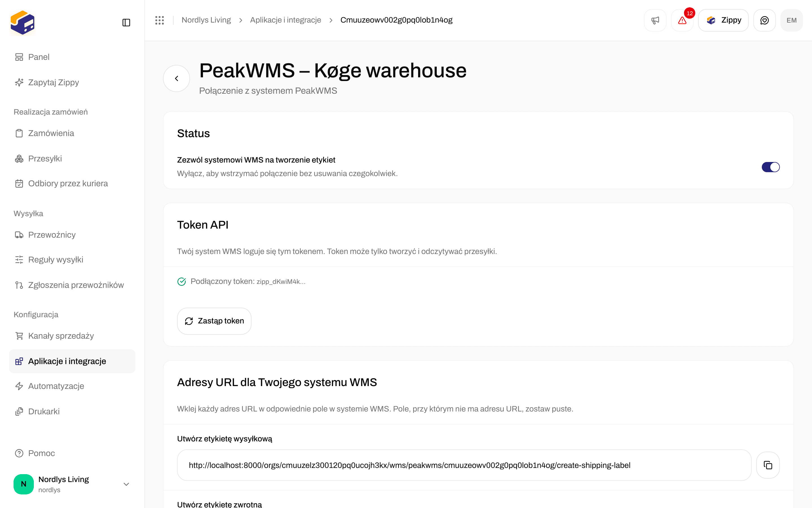Open the EM user avatar
Viewport: 812px width, 508px height.
click(791, 20)
